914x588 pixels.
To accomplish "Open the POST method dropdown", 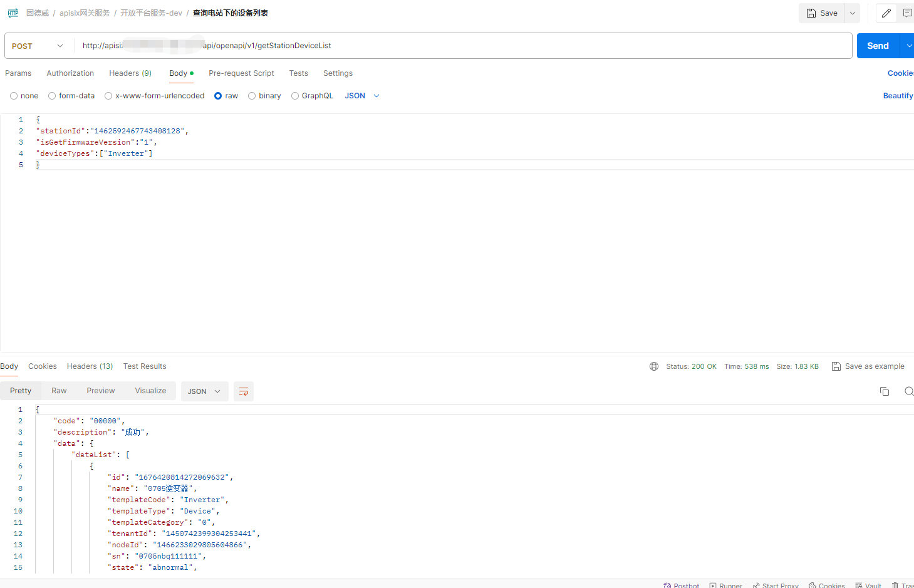I will [x=38, y=46].
